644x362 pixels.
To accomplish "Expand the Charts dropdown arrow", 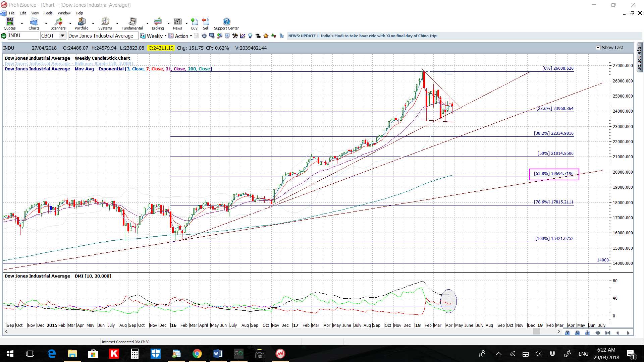I will click(x=46, y=24).
